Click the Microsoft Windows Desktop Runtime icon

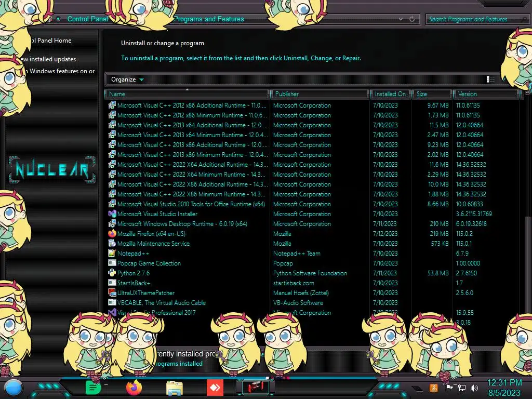point(112,223)
